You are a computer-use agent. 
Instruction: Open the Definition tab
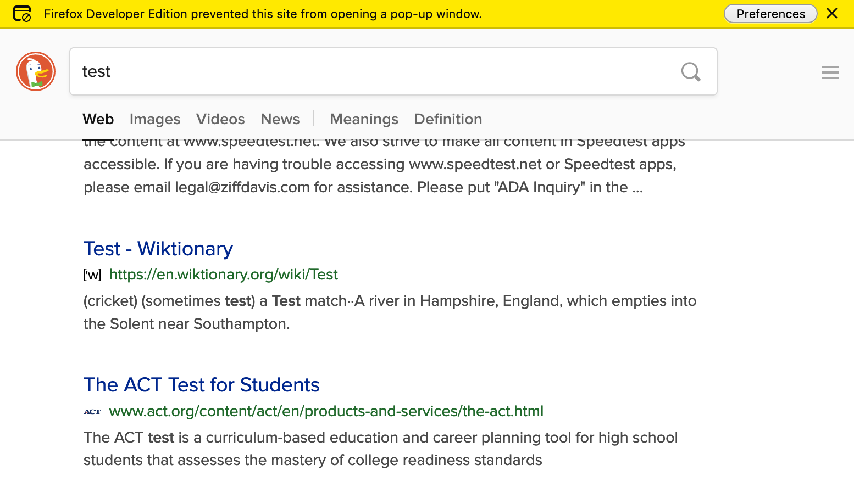coord(448,119)
